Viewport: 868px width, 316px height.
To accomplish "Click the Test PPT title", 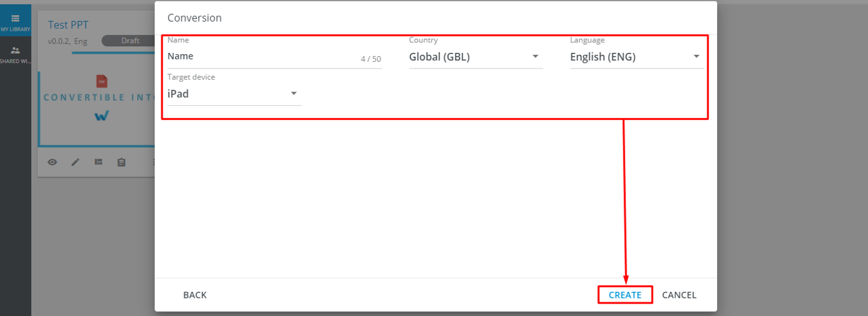I will 68,25.
